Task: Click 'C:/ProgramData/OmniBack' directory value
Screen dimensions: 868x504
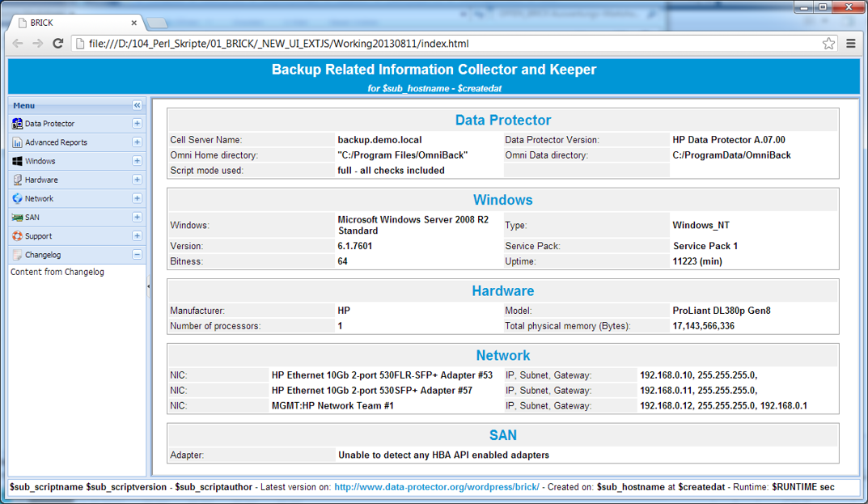Action: point(731,155)
